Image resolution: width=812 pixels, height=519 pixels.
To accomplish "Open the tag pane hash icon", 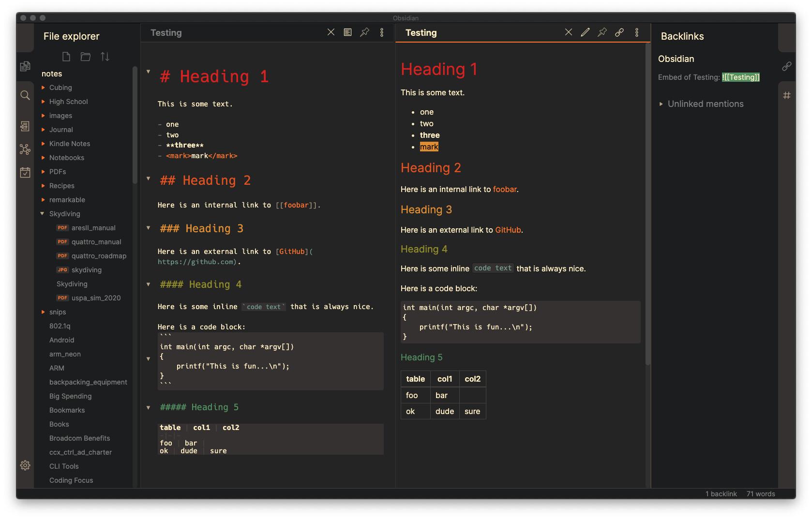I will coord(787,95).
